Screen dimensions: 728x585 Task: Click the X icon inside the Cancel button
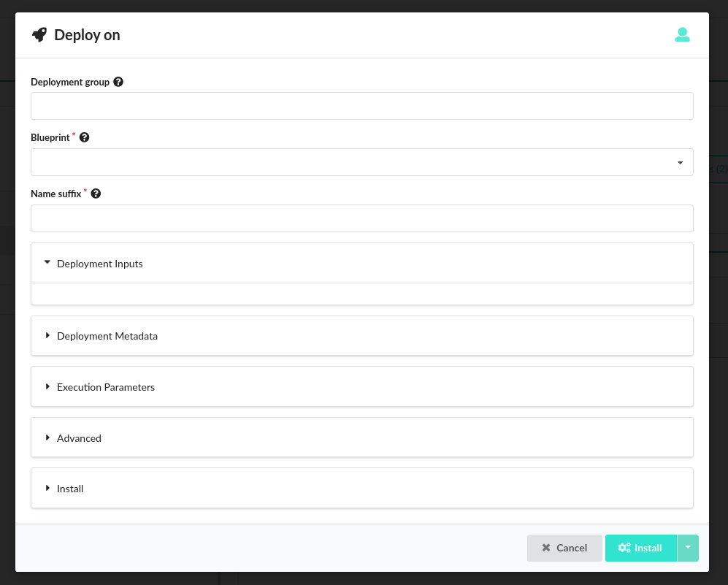coord(546,548)
